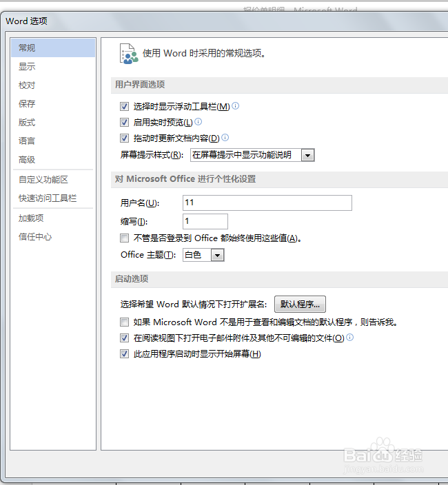Click the 使用 Word 时采用的常规选项 heading
Image resolution: width=448 pixels, height=485 pixels.
(204, 53)
